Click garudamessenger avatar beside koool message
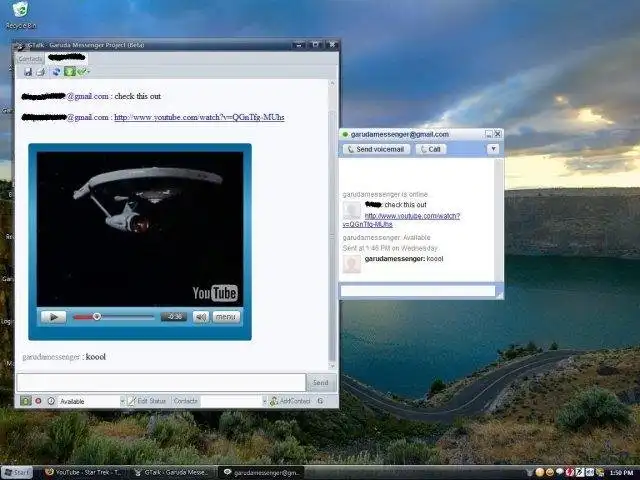Viewport: 640px width, 480px height. pyautogui.click(x=351, y=264)
